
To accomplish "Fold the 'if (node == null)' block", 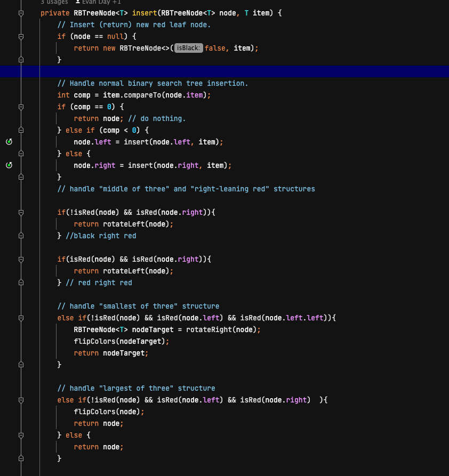I will tap(21, 37).
